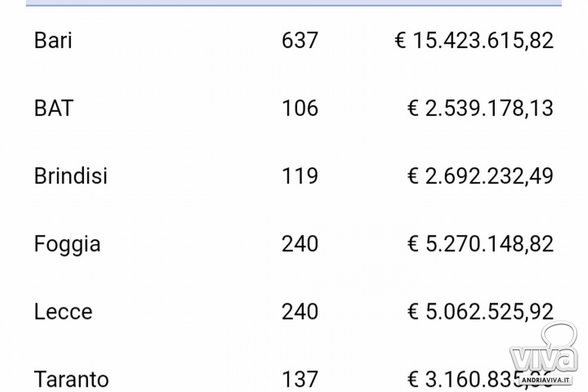Viewport: 588px width, 392px height.
Task: Click the Taranto amount starting € 3.160
Action: (481, 380)
